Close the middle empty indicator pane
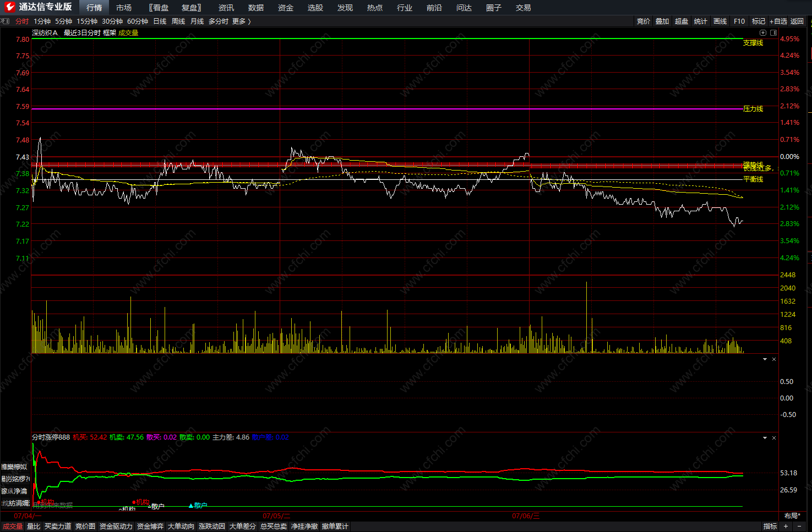 774,359
